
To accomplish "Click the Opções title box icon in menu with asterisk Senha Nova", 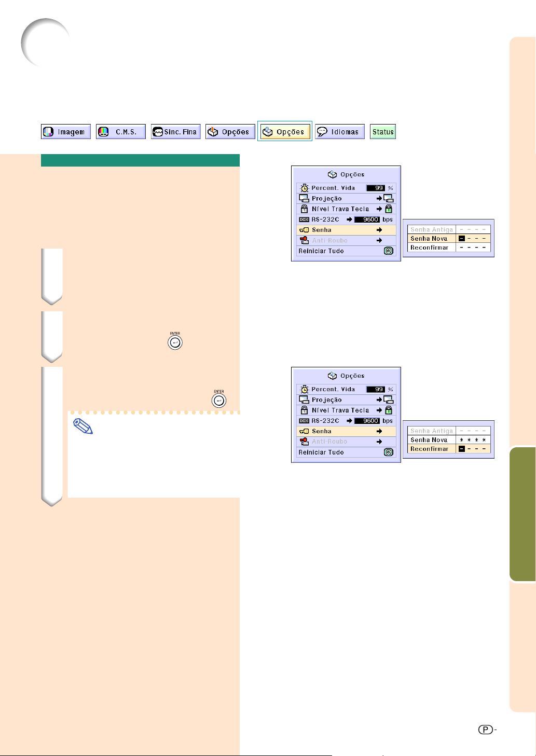I will point(333,376).
